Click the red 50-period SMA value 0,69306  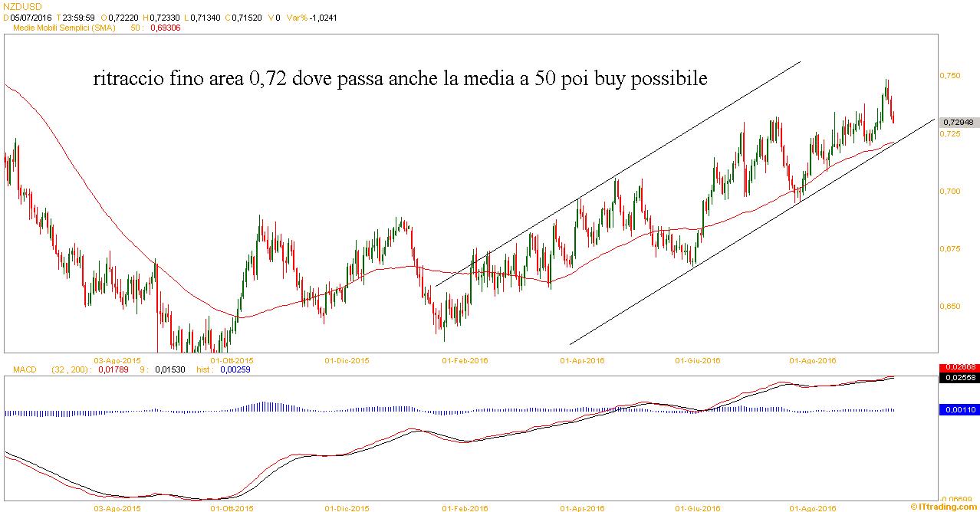169,26
